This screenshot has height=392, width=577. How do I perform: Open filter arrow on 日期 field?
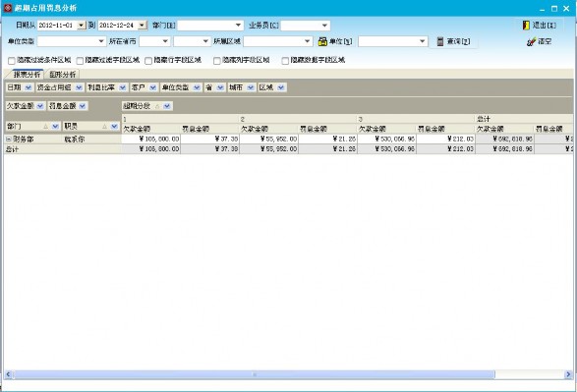coord(29,87)
